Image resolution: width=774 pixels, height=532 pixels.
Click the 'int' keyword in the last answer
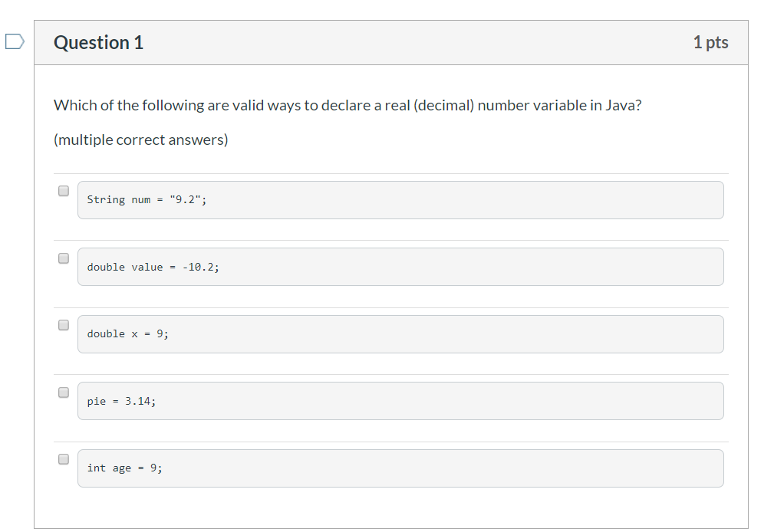click(x=97, y=468)
